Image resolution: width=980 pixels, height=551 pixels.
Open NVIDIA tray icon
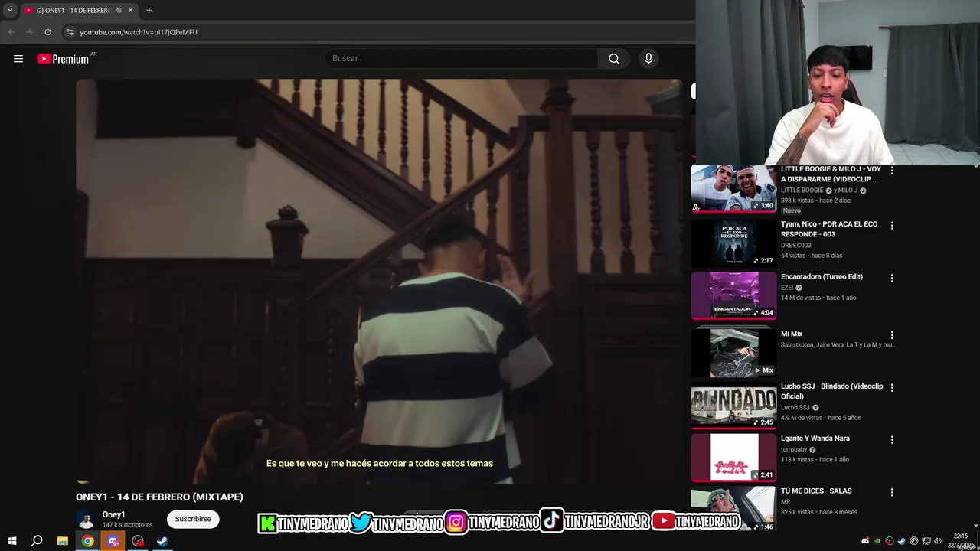tap(877, 541)
